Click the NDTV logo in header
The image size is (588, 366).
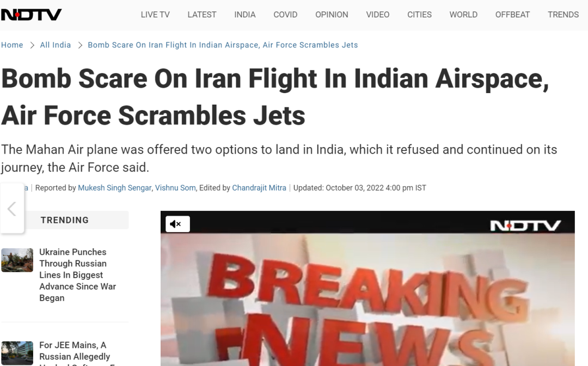coord(31,15)
